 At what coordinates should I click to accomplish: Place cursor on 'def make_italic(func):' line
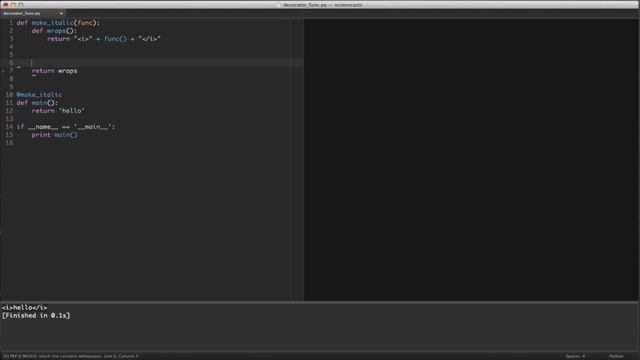click(x=58, y=23)
